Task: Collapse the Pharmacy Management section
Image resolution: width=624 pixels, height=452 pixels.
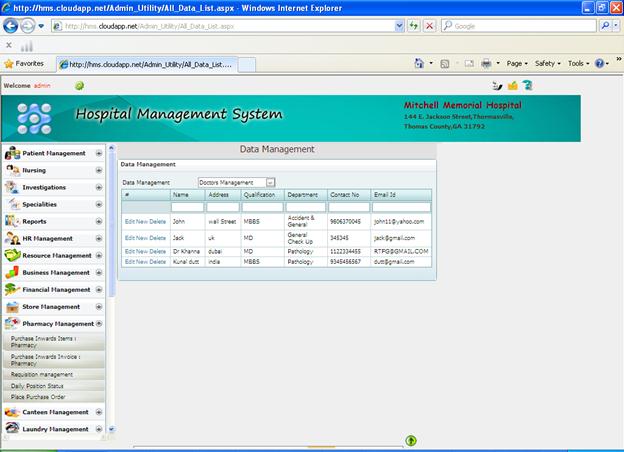Action: (99, 324)
